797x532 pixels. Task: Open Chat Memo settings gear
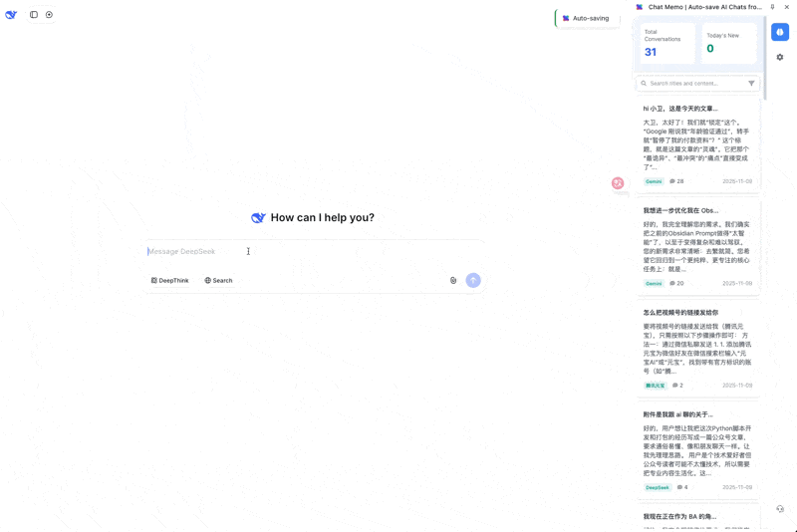[x=780, y=58]
